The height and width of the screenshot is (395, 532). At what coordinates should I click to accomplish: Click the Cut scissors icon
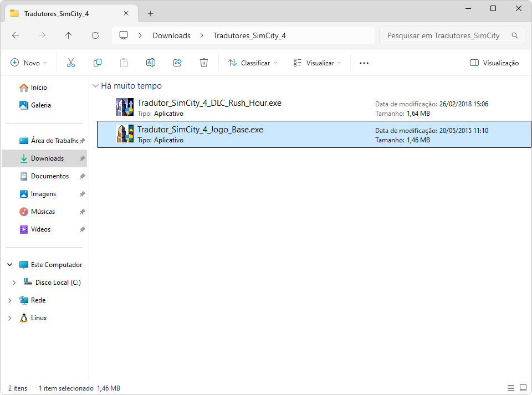70,63
